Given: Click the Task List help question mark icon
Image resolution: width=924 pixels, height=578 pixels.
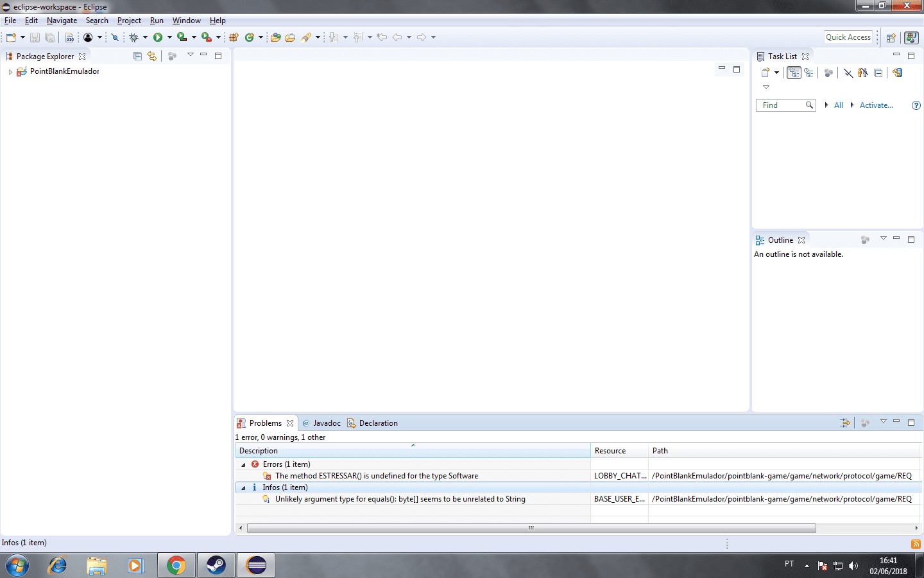Looking at the screenshot, I should point(916,105).
